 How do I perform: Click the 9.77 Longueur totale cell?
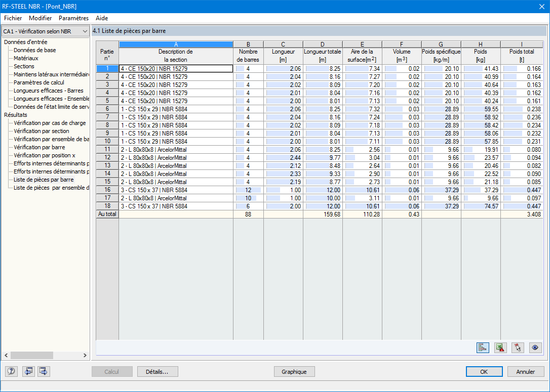[323, 158]
